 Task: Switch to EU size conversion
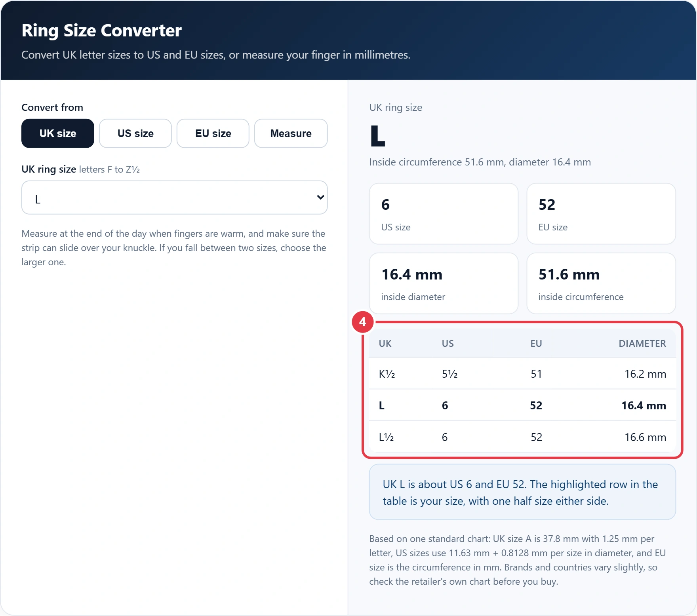coord(213,133)
